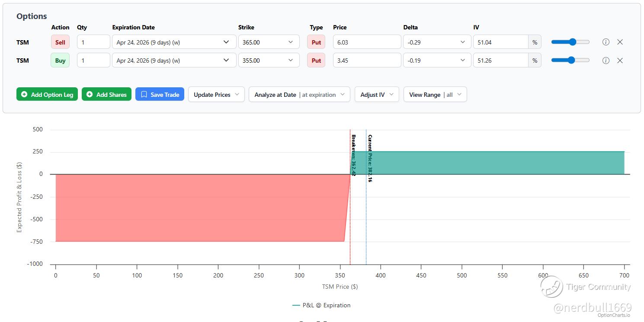The image size is (644, 322).
Task: Open Analyze at Date menu
Action: pos(299,95)
